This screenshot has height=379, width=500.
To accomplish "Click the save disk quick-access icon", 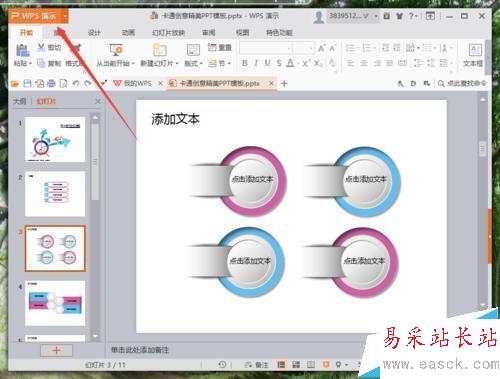I will click(x=27, y=83).
